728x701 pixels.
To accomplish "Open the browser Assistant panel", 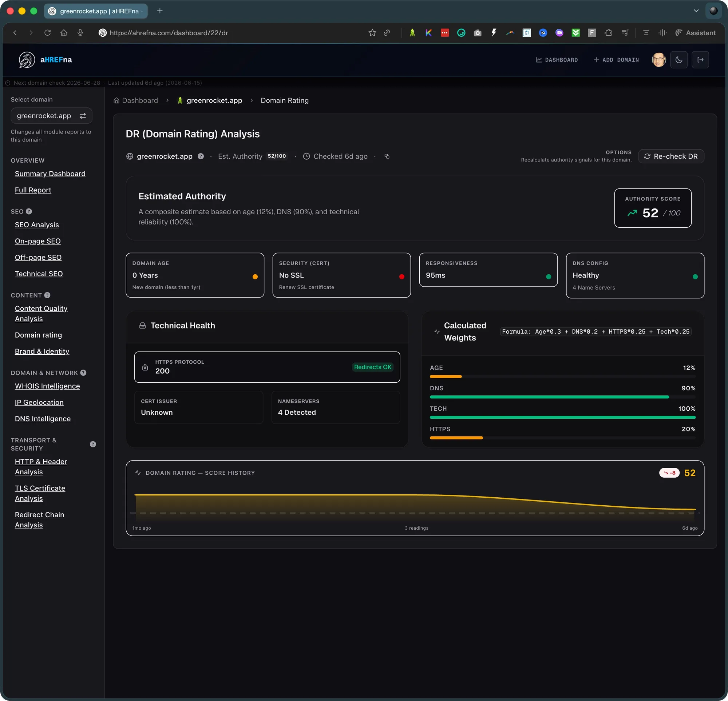I will click(x=695, y=33).
